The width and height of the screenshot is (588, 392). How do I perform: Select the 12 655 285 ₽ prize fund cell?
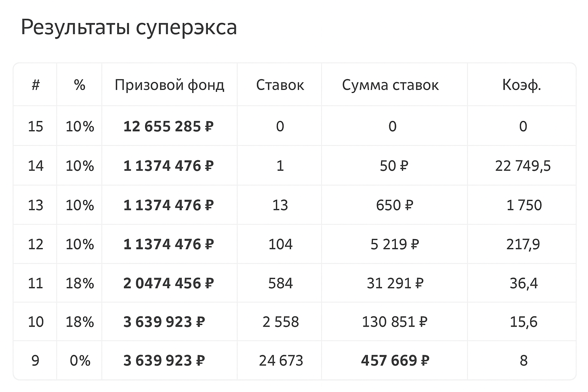[168, 126]
